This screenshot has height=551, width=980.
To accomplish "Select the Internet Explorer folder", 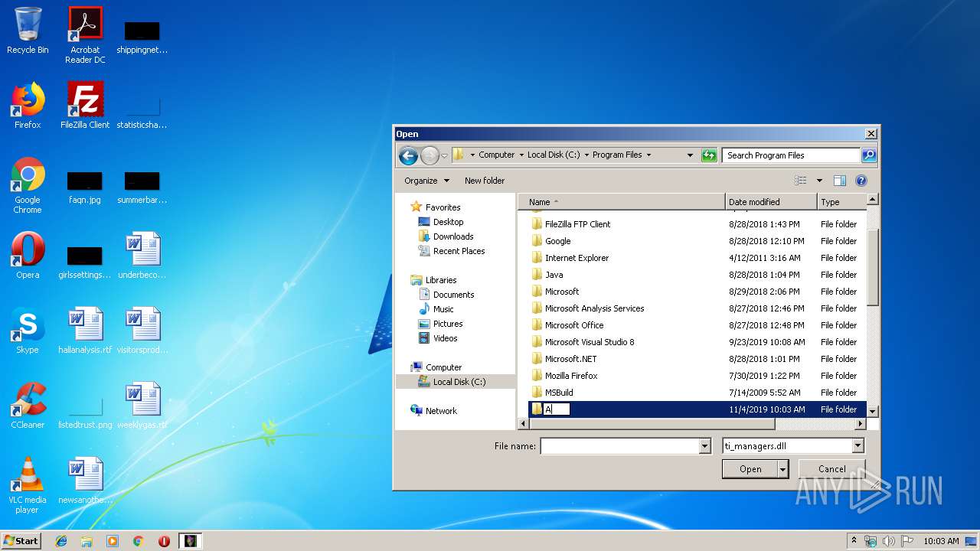I will point(577,258).
